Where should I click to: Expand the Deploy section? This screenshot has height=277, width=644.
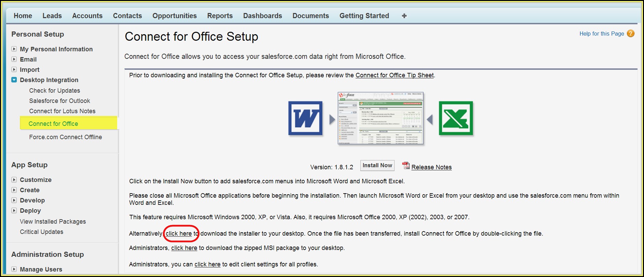coord(14,210)
